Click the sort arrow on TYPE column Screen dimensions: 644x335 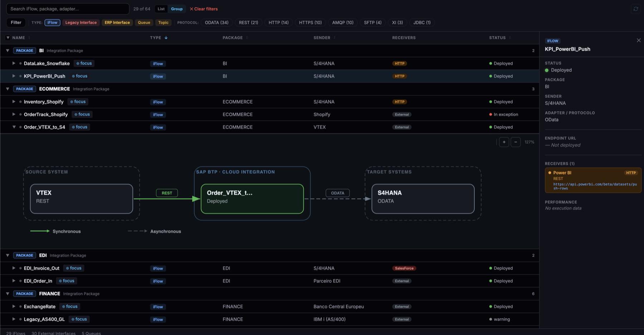pyautogui.click(x=166, y=38)
